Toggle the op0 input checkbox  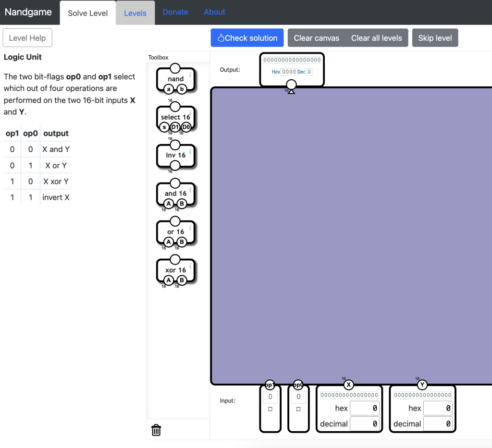point(298,409)
